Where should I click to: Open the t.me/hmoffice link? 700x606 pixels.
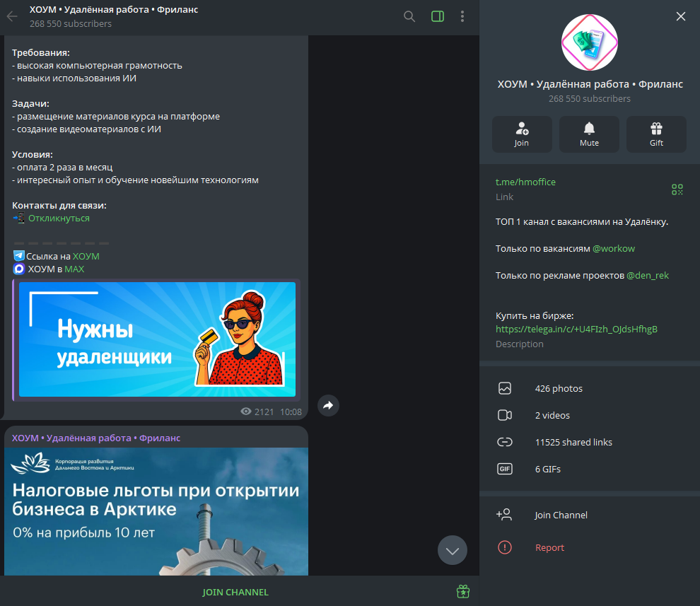coord(527,182)
